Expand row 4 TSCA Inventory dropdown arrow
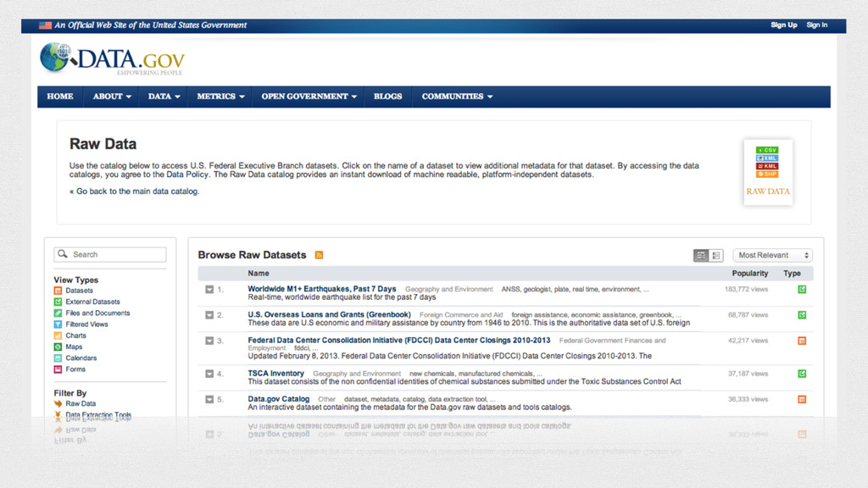 coord(209,374)
